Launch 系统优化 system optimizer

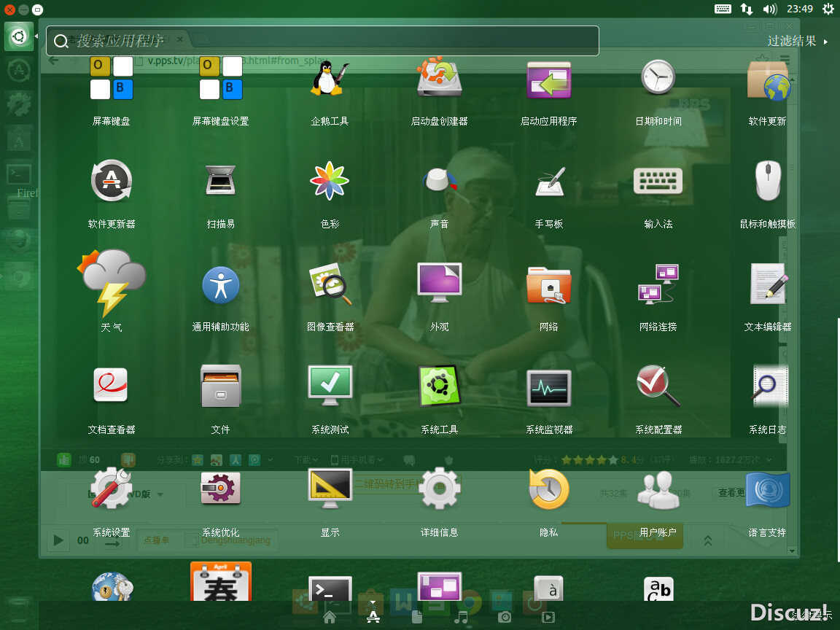(221, 489)
